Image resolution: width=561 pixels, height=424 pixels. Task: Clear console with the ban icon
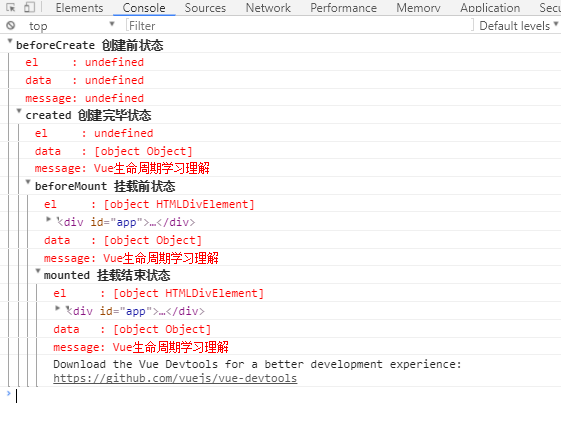11,25
